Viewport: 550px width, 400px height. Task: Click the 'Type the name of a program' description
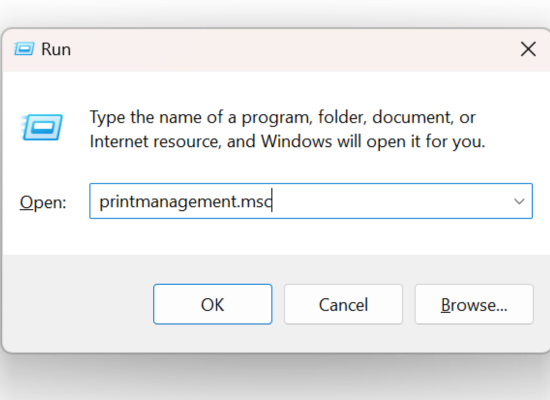(287, 129)
